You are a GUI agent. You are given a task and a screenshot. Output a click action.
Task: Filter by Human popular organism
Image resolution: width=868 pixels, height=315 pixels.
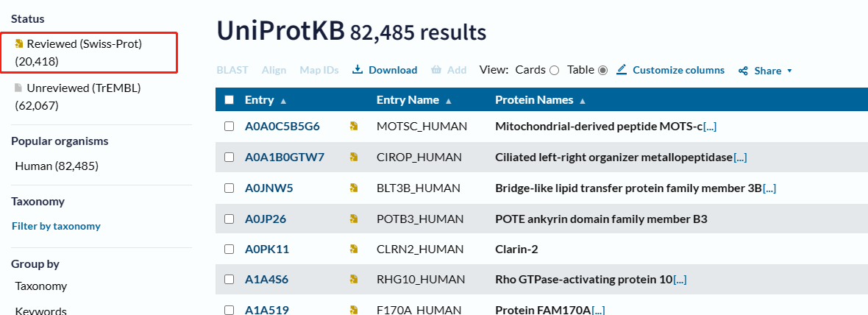pyautogui.click(x=57, y=166)
